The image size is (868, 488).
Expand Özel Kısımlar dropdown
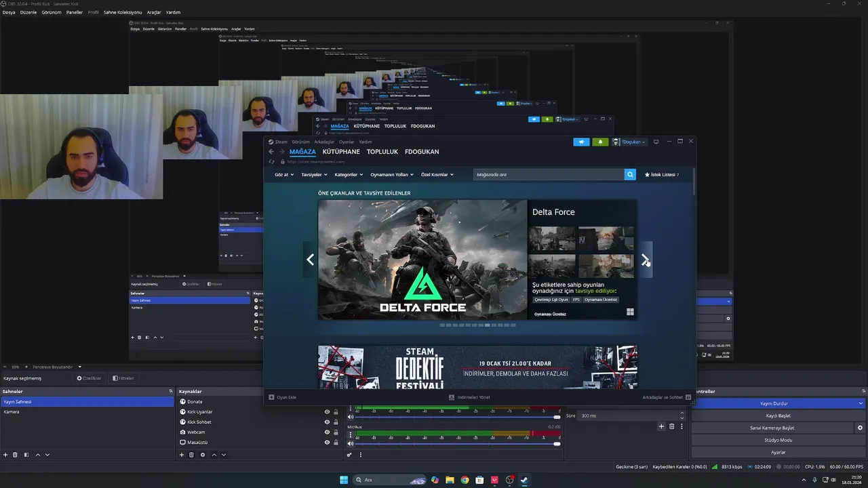pos(437,174)
